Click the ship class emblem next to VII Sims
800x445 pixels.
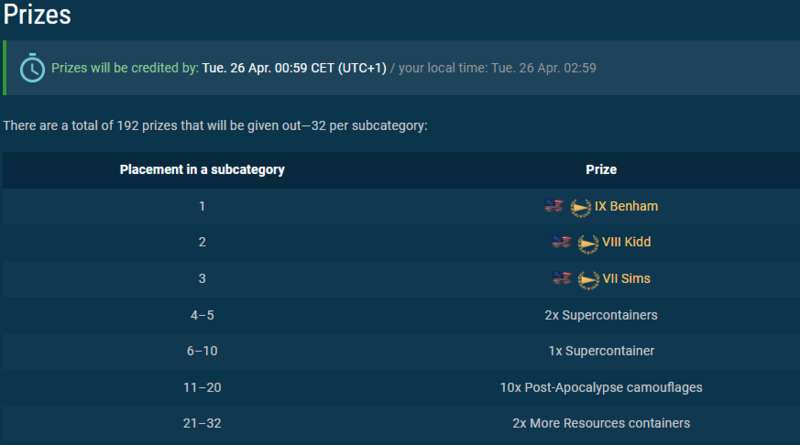click(x=588, y=279)
